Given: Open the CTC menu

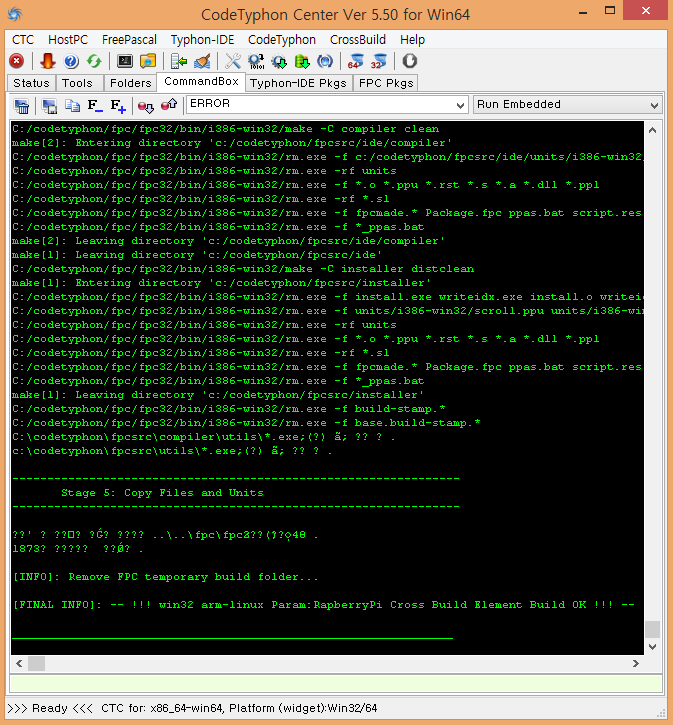Looking at the screenshot, I should pyautogui.click(x=23, y=40).
